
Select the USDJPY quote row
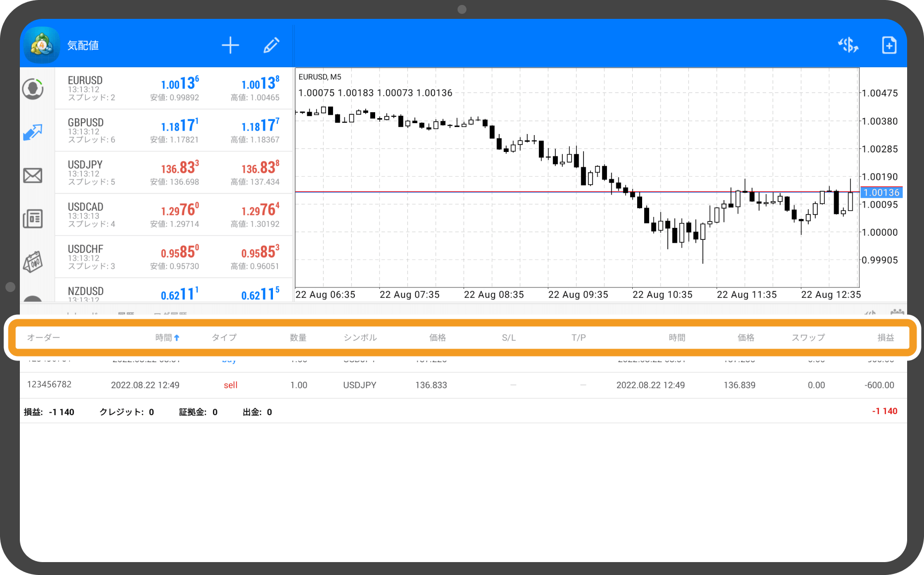(174, 173)
